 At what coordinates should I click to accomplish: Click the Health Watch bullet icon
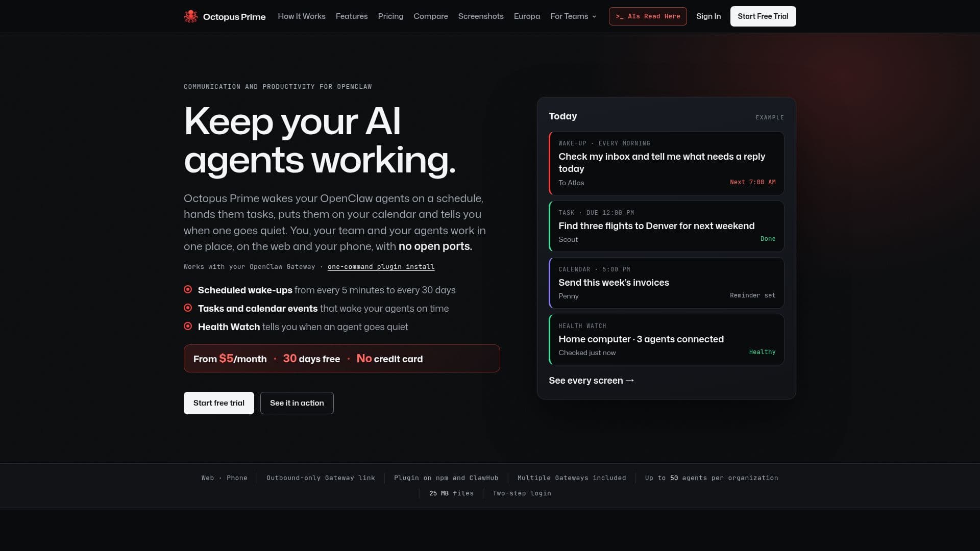pos(188,327)
